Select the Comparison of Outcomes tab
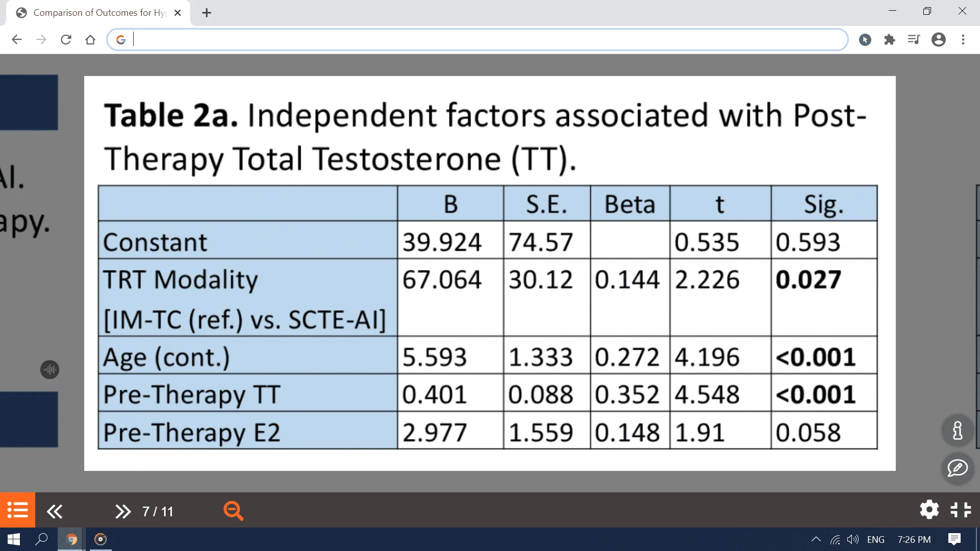980x551 pixels. [x=99, y=13]
